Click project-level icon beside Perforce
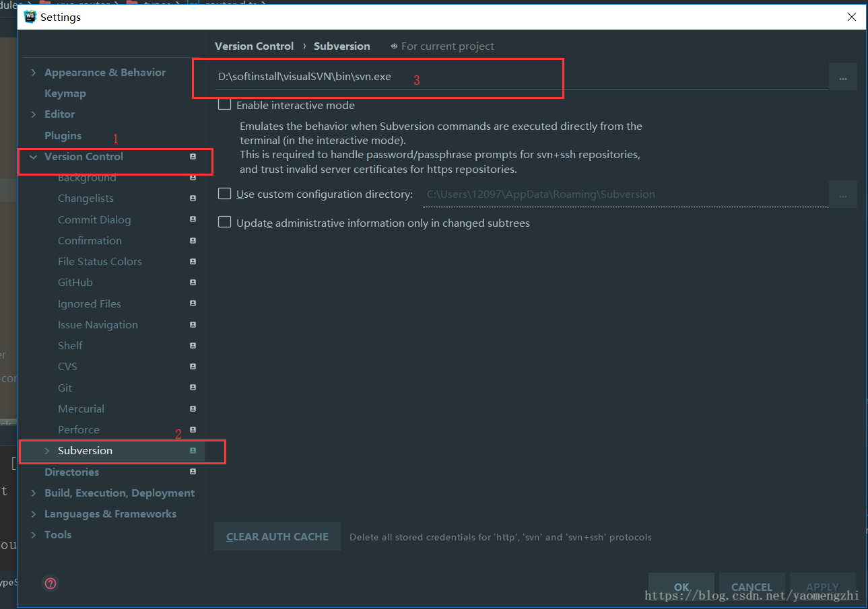This screenshot has width=868, height=609. pyautogui.click(x=193, y=429)
